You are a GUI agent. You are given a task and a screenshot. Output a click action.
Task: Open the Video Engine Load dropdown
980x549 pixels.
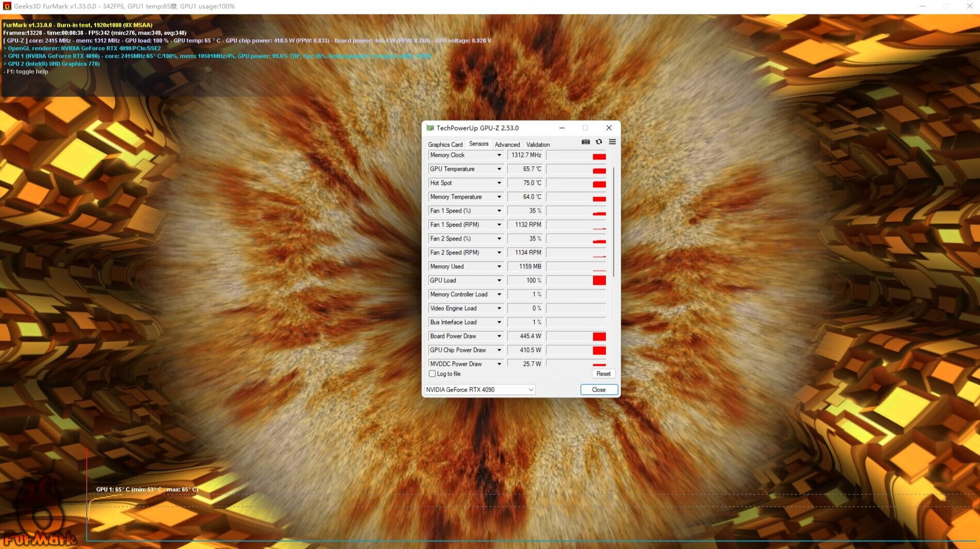(499, 309)
